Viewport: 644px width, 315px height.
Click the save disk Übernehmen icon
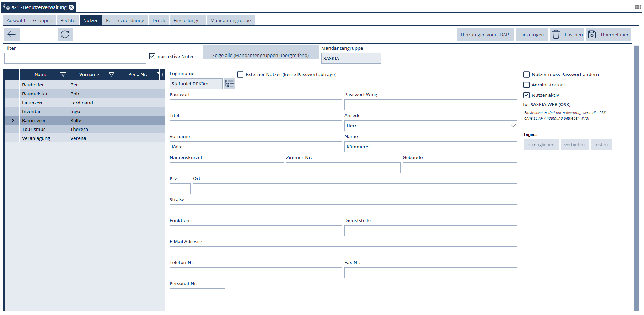592,35
